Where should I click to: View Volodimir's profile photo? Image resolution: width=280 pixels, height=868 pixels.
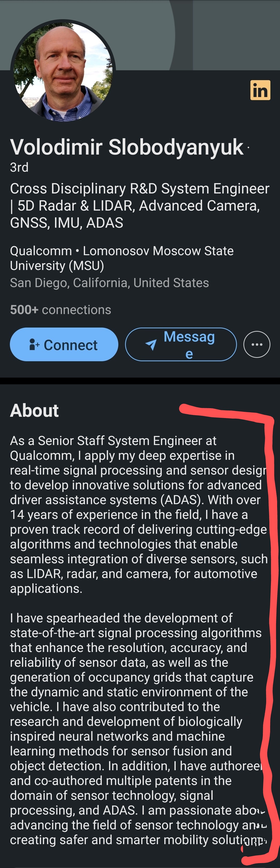[63, 71]
